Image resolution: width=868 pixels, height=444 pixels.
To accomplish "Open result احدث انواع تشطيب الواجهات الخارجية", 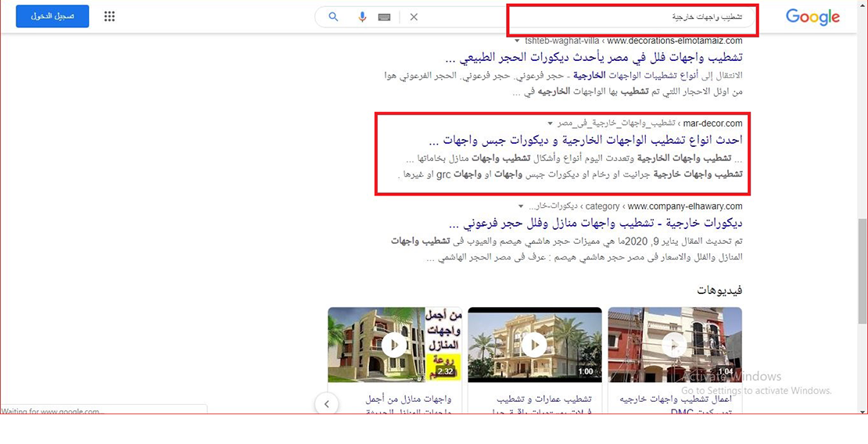I will click(586, 140).
